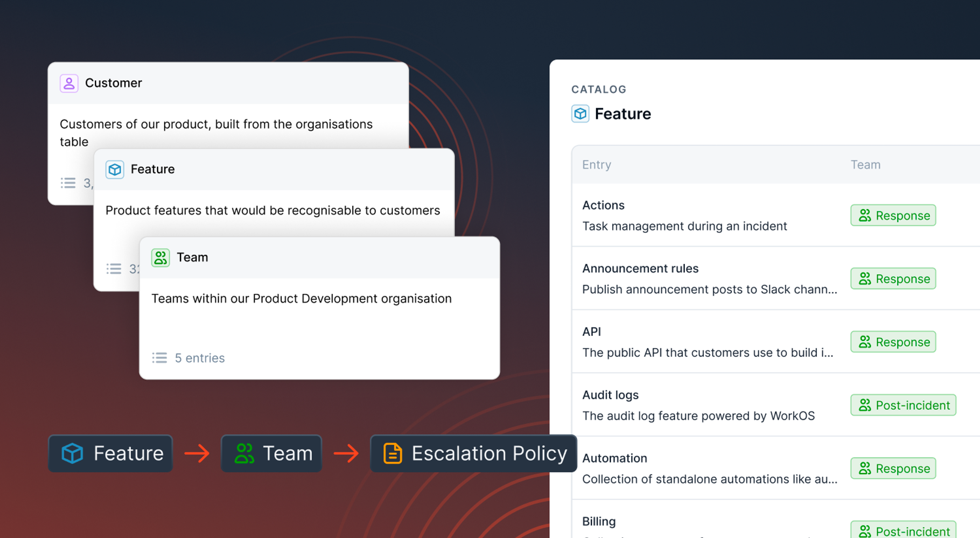Click the Entry column header
Screen dimensions: 980x538
(596, 165)
